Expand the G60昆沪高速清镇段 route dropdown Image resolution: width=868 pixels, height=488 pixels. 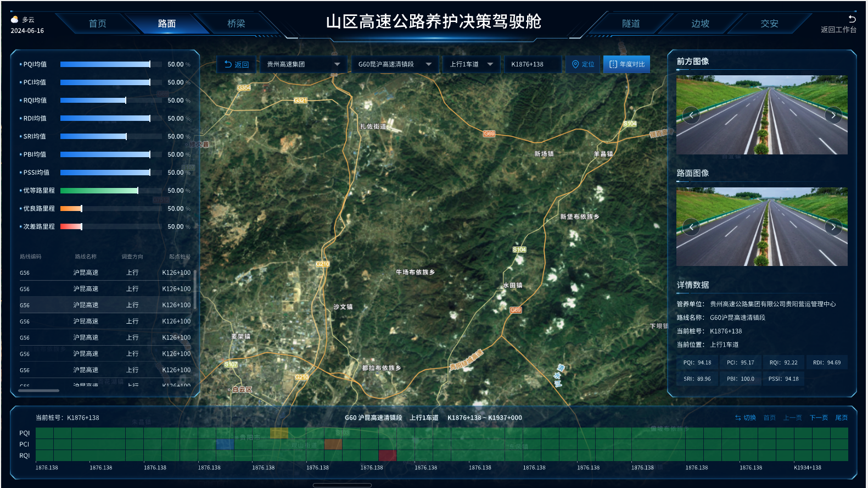[395, 64]
